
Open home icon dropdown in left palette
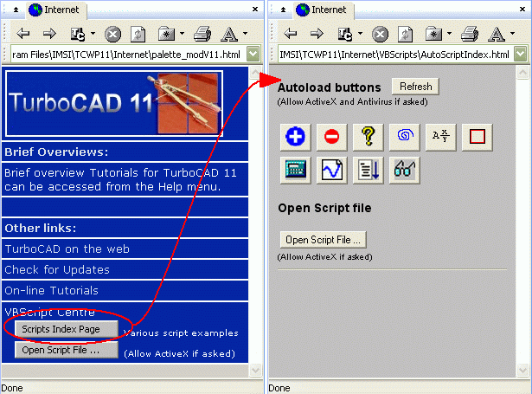click(93, 34)
